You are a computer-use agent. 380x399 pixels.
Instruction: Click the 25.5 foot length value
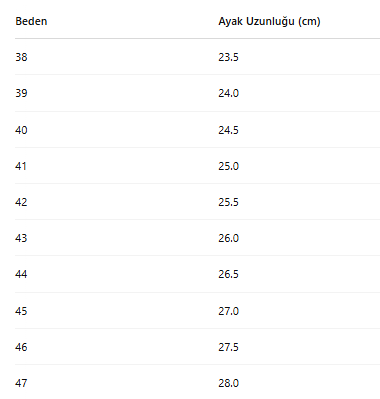point(228,202)
